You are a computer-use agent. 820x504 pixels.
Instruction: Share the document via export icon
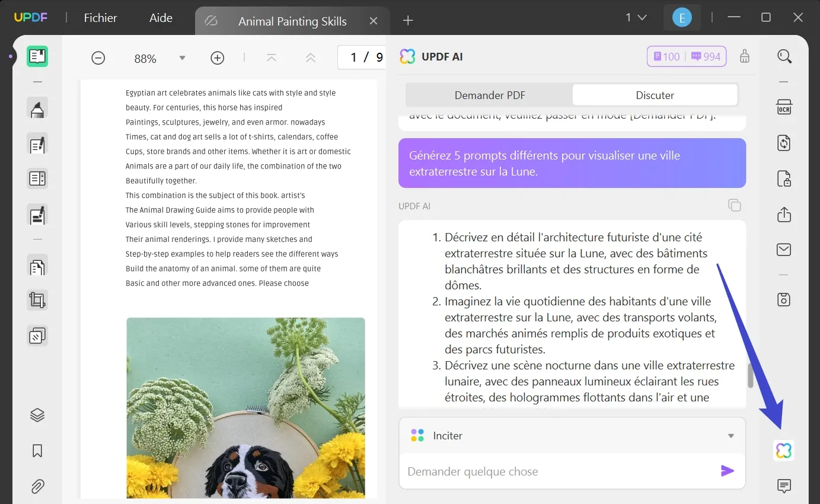(x=784, y=214)
